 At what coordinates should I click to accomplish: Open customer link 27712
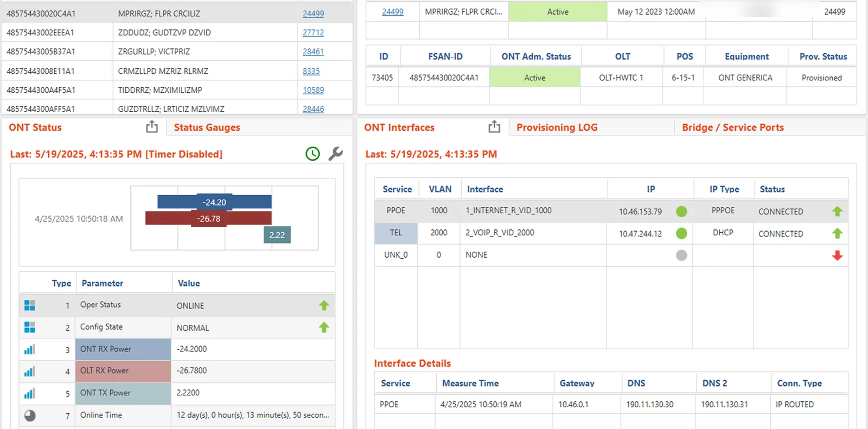pos(313,33)
